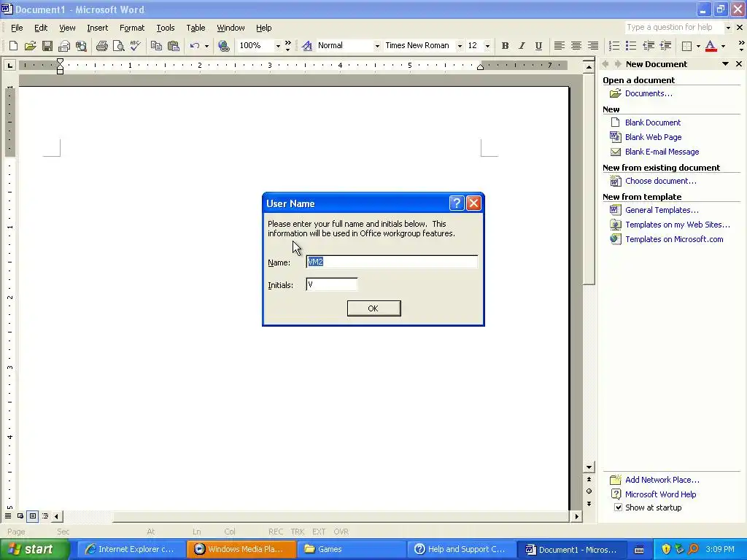Screen dimensions: 747x560
Task: Click OK in User Name dialog
Action: 373,308
